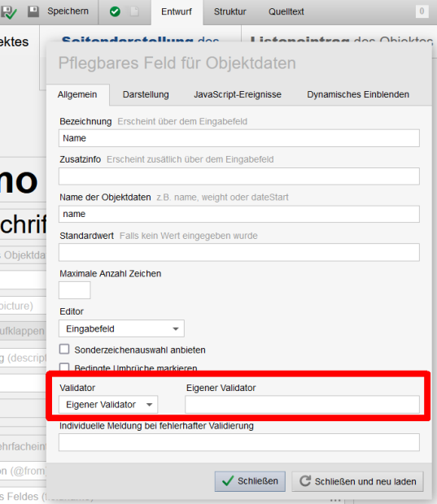Image resolution: width=437 pixels, height=504 pixels.
Task: Open the JavaScript-Ereignisse tab
Action: pos(238,94)
